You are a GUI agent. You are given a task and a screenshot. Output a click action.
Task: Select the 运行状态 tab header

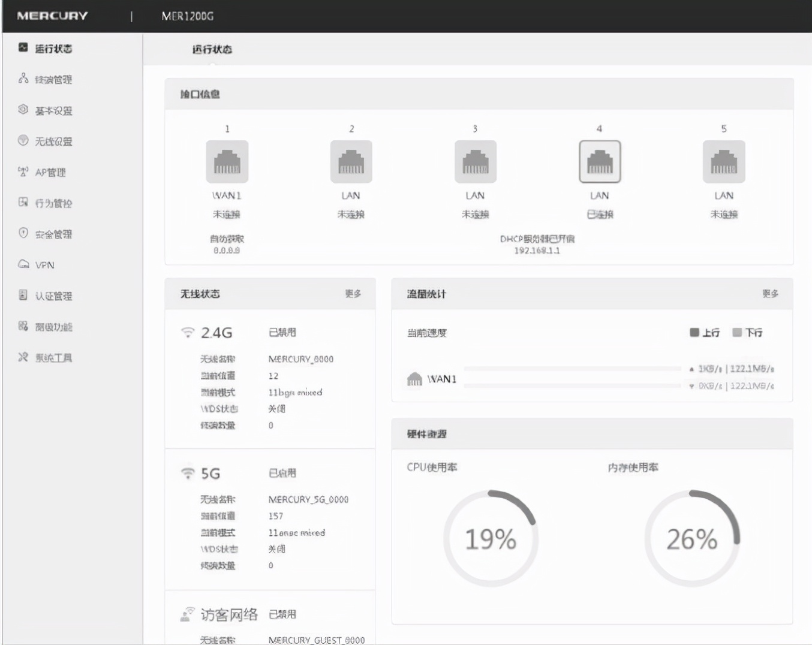coord(212,50)
